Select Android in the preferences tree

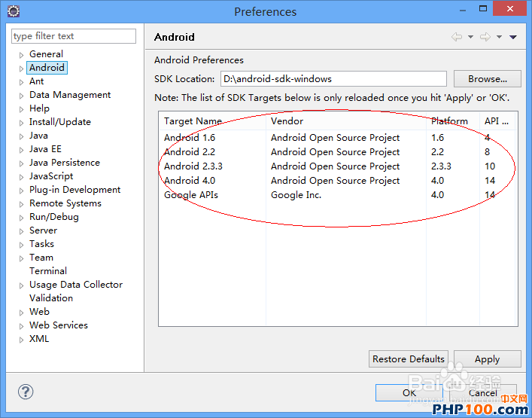click(47, 68)
